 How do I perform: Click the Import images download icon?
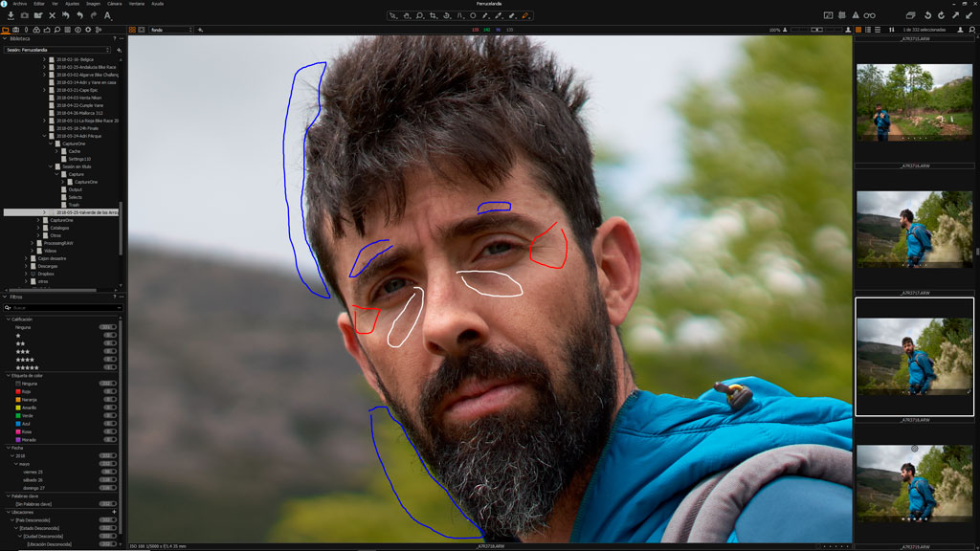[x=11, y=15]
